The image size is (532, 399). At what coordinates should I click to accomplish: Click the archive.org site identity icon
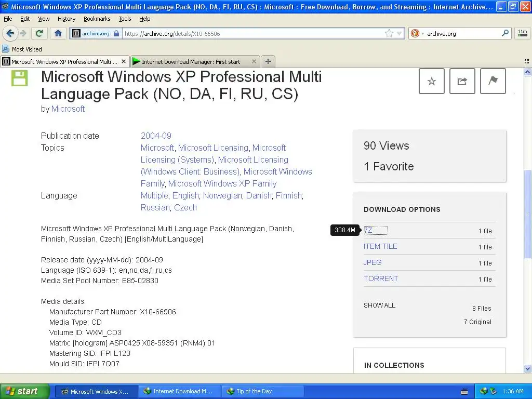pos(76,33)
